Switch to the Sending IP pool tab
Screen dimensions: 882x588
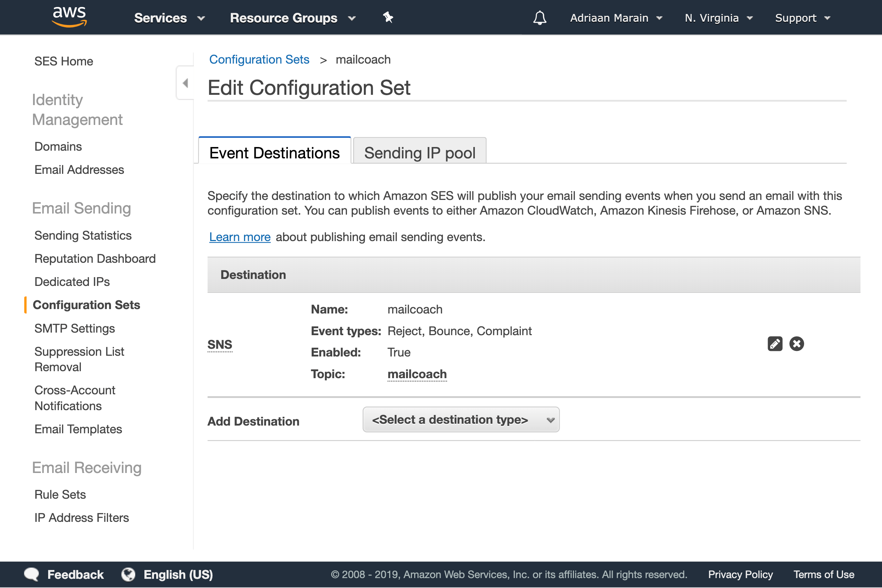tap(420, 151)
